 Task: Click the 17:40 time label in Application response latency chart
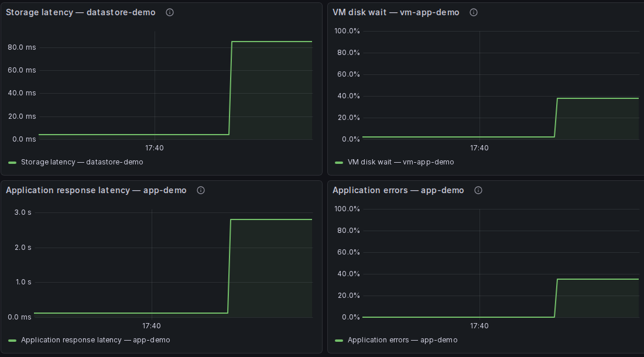click(152, 326)
